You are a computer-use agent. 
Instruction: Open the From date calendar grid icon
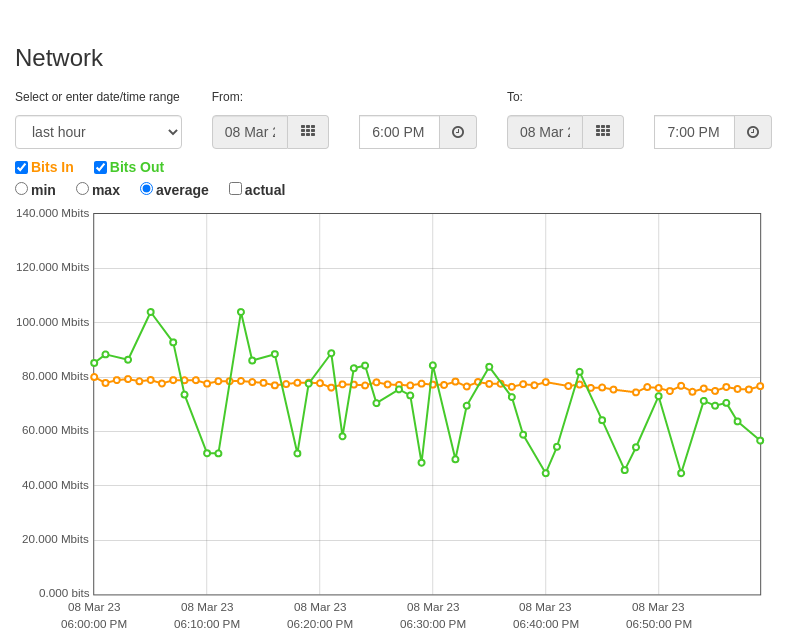pos(308,132)
